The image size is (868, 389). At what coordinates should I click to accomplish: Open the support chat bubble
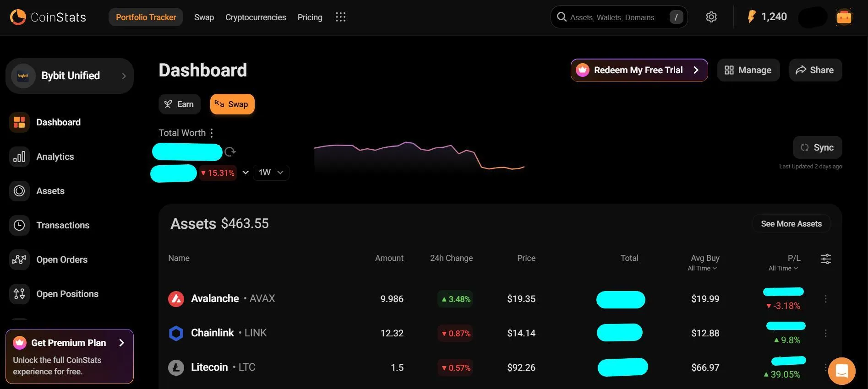pos(841,371)
